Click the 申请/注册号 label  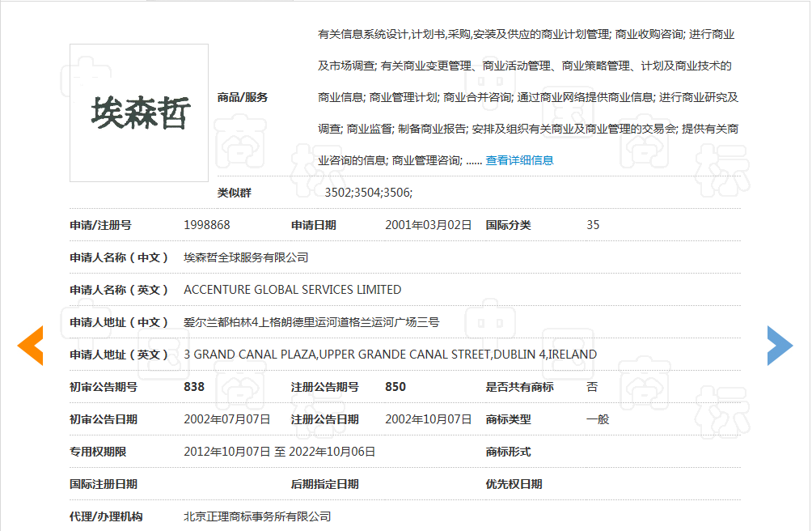pos(100,225)
